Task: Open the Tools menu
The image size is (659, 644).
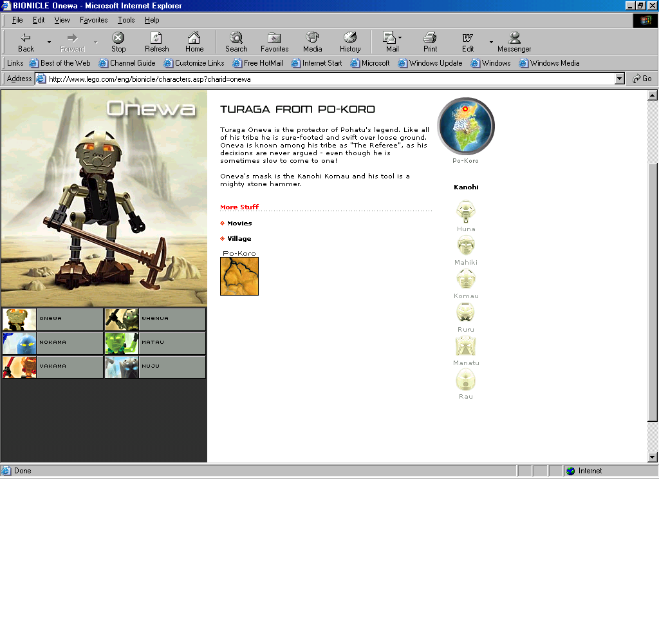Action: tap(126, 20)
